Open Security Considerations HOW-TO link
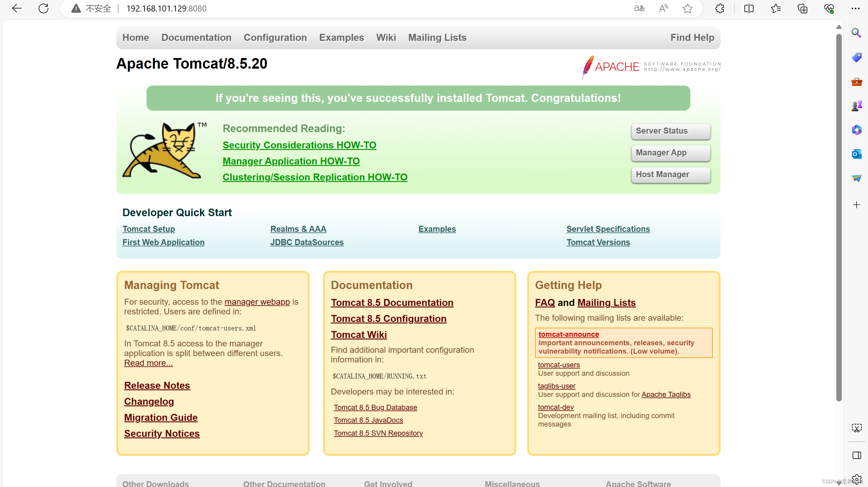 tap(299, 145)
